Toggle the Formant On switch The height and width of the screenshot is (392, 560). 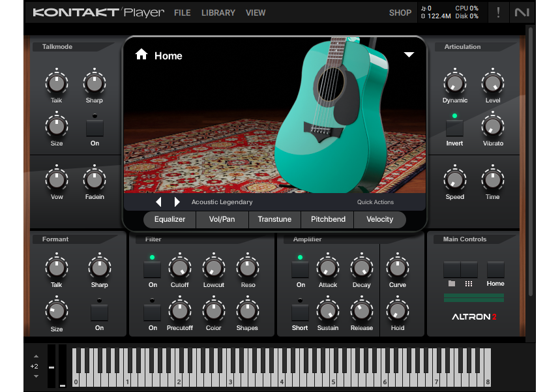click(99, 312)
